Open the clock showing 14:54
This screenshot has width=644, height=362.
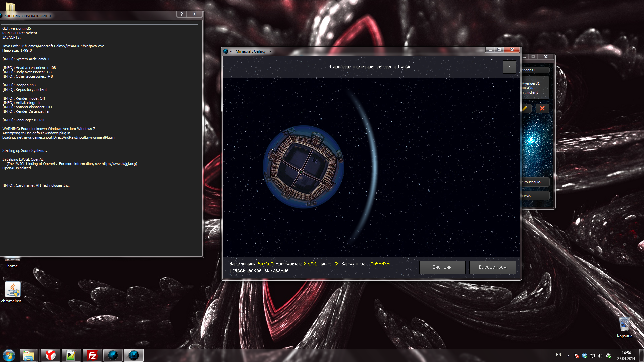(x=626, y=356)
